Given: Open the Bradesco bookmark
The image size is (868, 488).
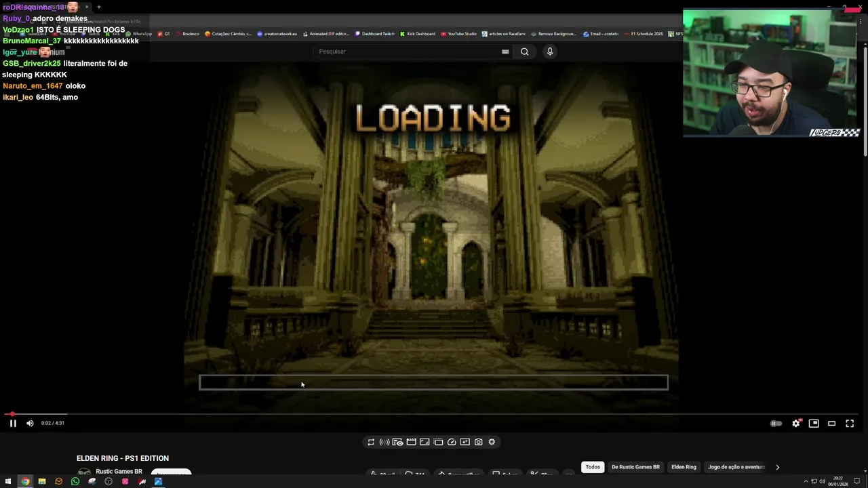Looking at the screenshot, I should click(187, 34).
